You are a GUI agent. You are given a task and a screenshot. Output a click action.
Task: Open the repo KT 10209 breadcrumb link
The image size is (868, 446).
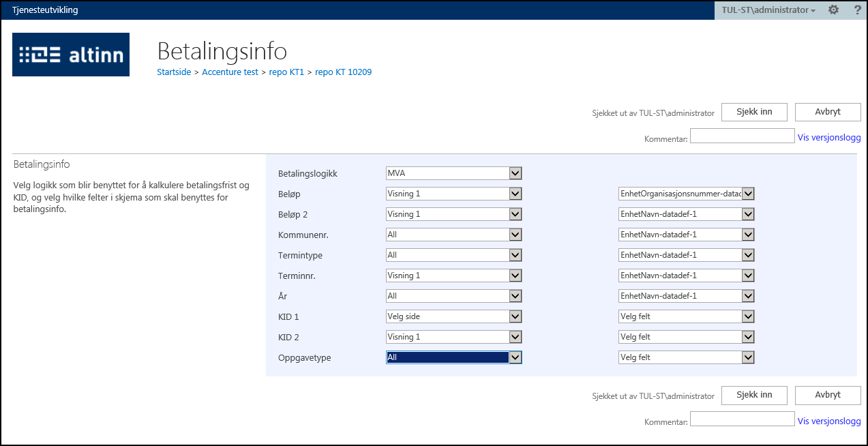(343, 72)
